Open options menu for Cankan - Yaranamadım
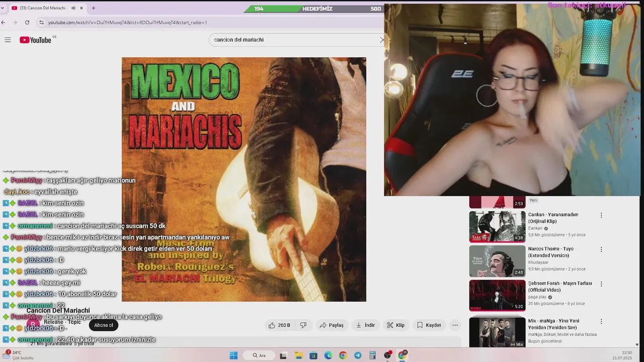This screenshot has height=362, width=644. (601, 215)
